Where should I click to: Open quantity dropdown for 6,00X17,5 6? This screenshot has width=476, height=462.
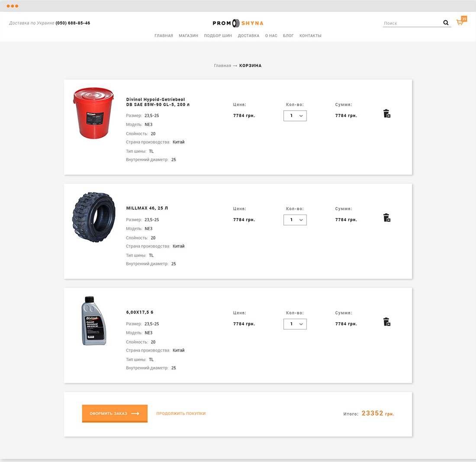pos(295,324)
